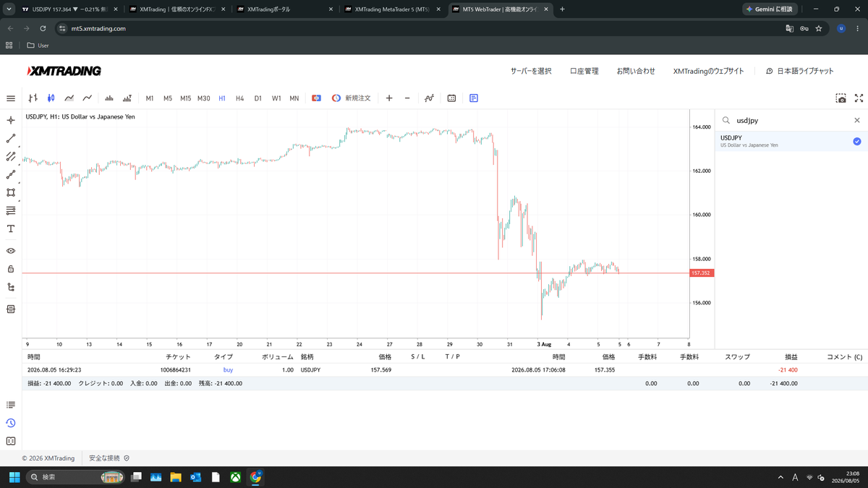
Task: Clear the symbol search with X
Action: tap(857, 121)
